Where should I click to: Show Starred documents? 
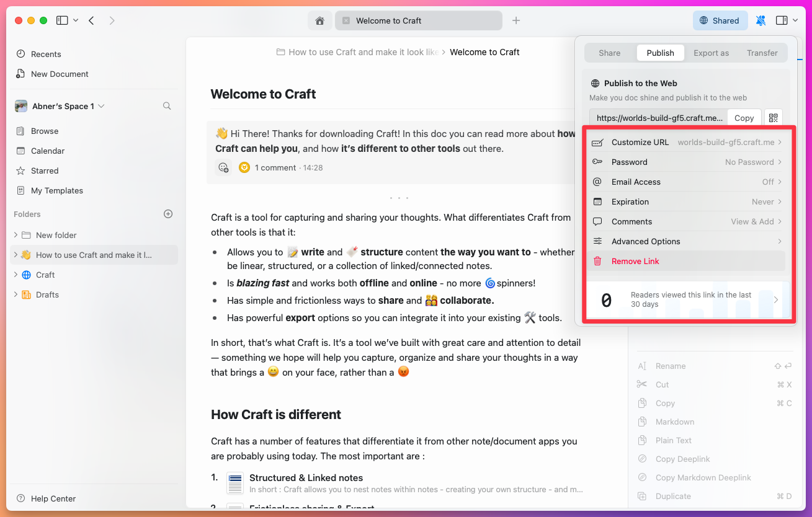click(x=37, y=170)
